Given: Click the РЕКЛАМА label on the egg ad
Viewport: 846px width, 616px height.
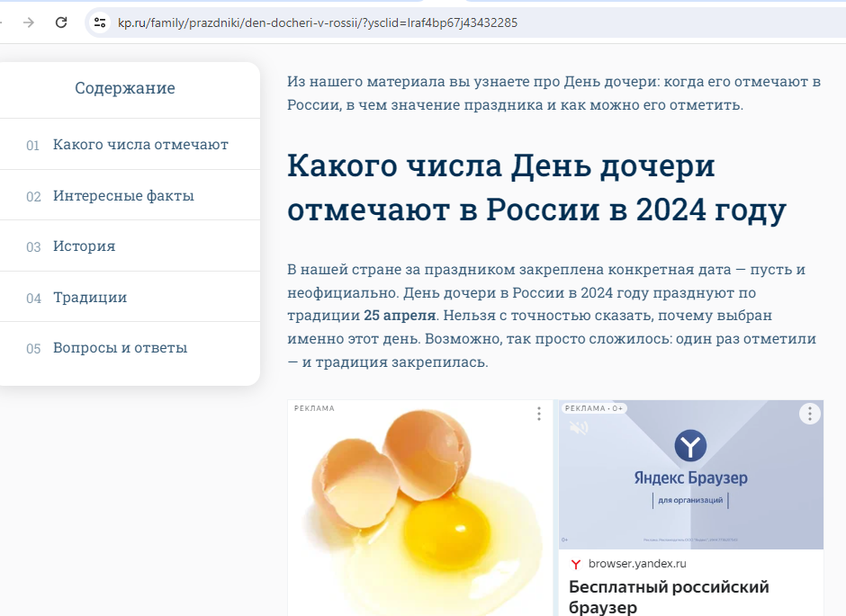Looking at the screenshot, I should point(314,408).
